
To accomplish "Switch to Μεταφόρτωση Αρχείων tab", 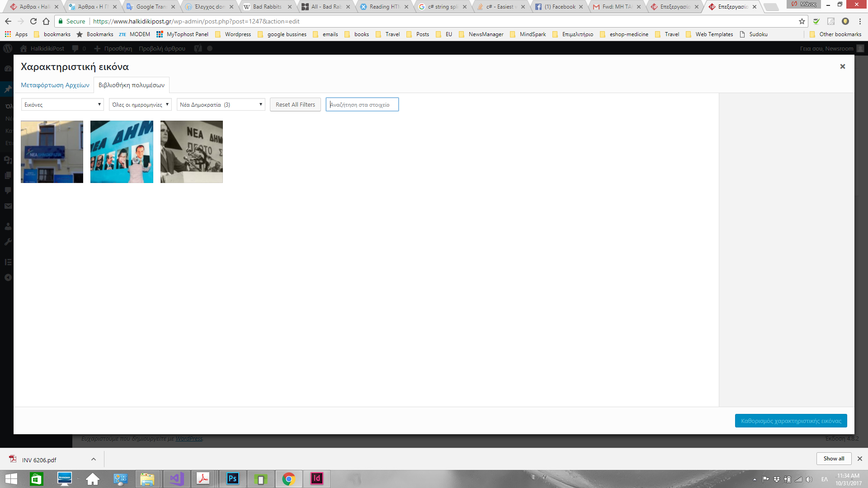I will point(55,85).
